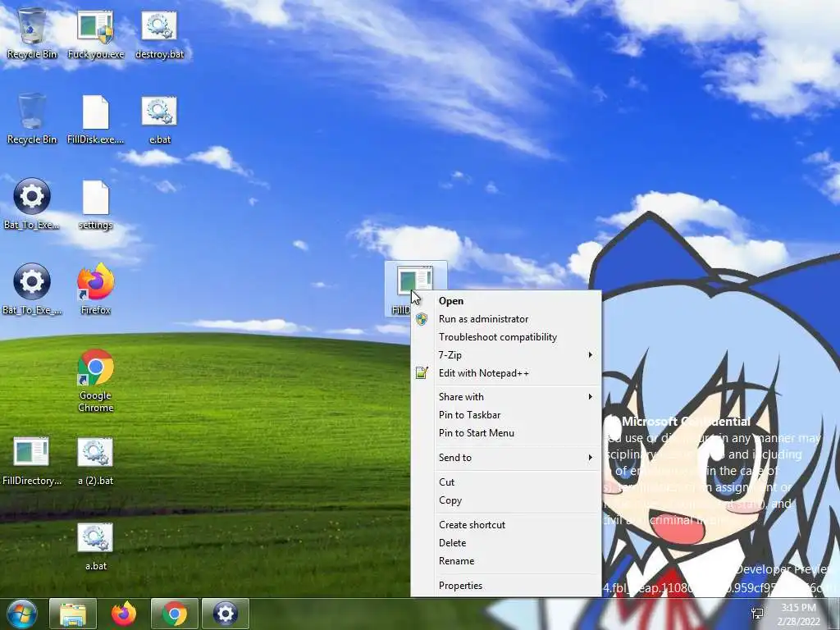The image size is (840, 630).
Task: Select the FillDirectory desktop icon
Action: (x=32, y=461)
